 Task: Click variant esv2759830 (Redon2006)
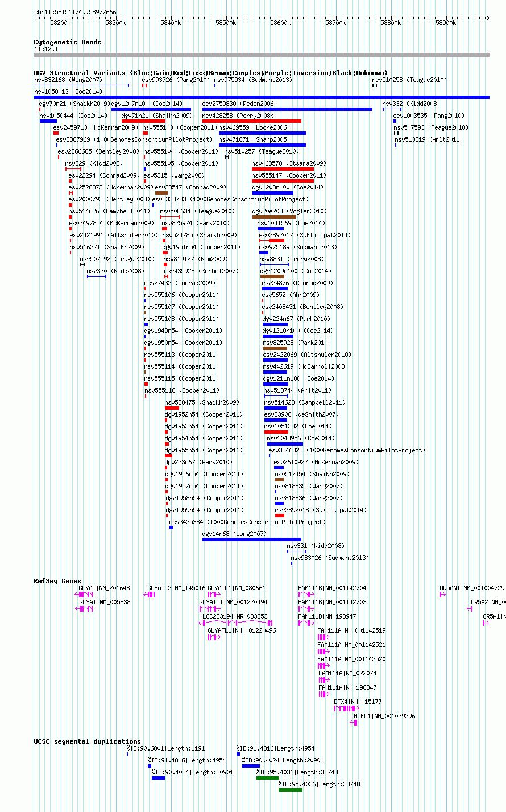coord(239,104)
